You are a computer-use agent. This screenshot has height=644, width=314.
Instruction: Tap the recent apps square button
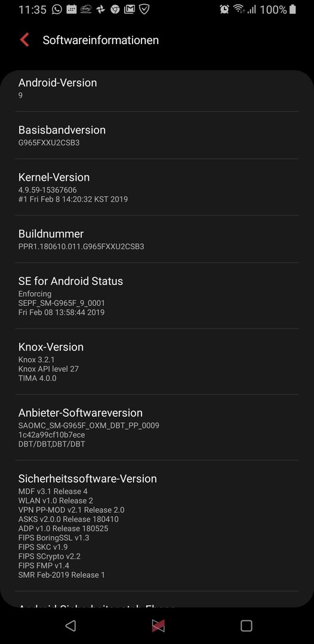coord(246,626)
